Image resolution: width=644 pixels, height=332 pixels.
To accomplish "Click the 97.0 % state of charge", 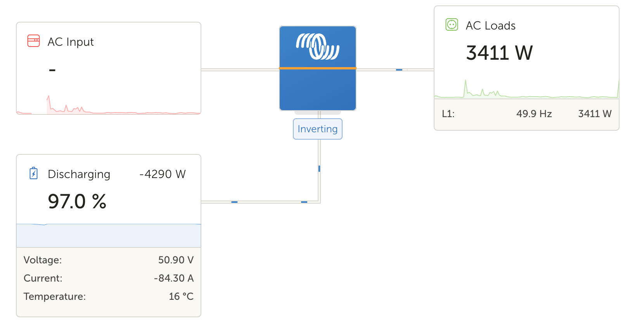I will (77, 201).
